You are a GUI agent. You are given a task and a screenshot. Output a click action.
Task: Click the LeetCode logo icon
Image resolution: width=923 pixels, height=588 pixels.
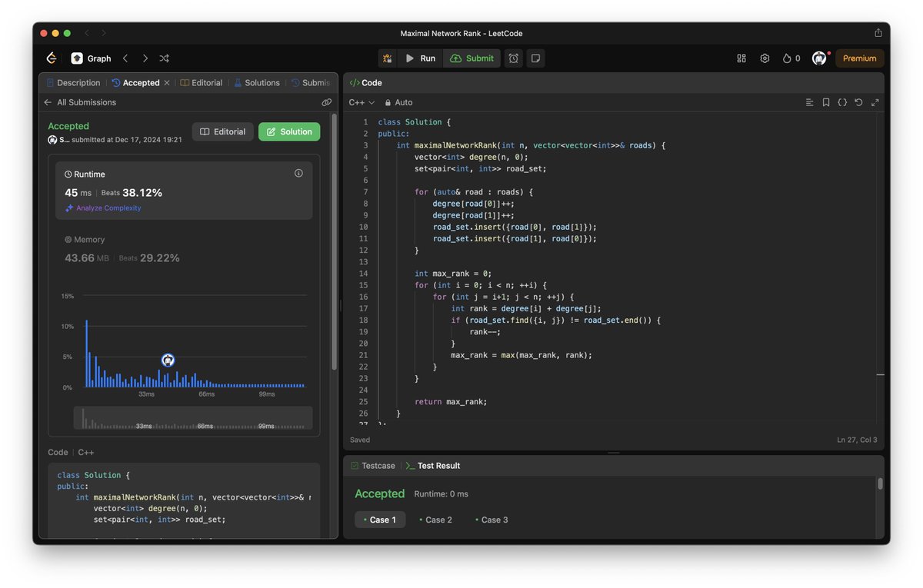click(52, 58)
